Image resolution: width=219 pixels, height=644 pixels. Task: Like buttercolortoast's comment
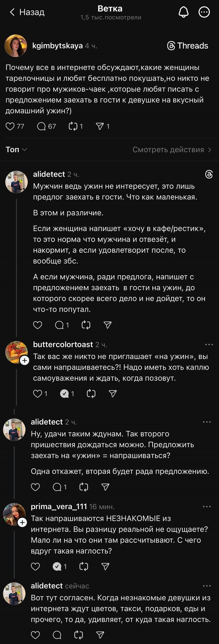click(x=37, y=393)
